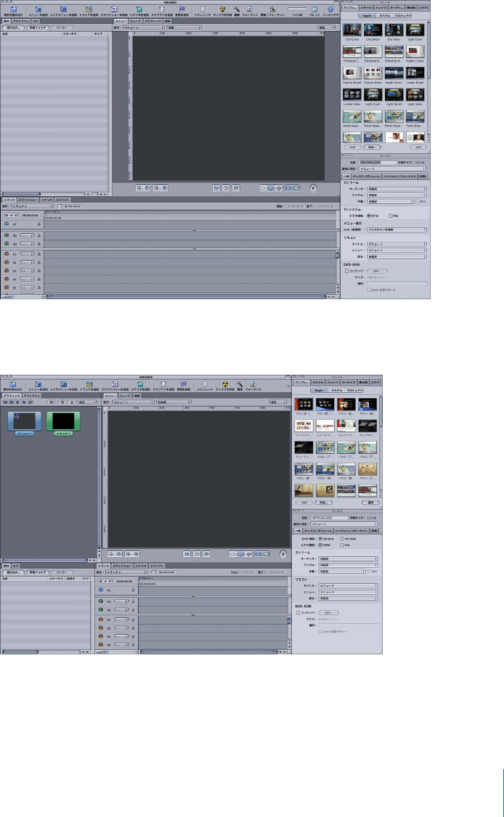The width and height of the screenshot is (504, 817).
Task: Open リモコン メニュー dropdown in lower inspector
Action: click(x=348, y=592)
